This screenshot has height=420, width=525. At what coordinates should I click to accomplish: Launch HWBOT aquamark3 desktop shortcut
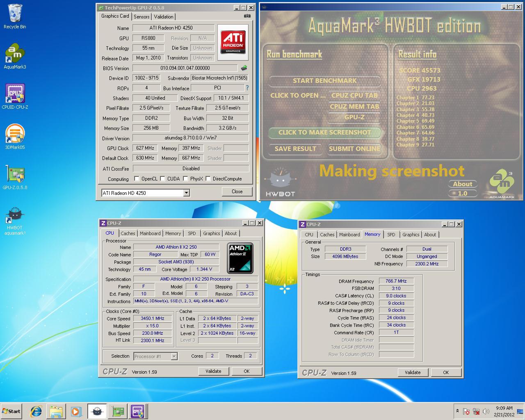point(15,221)
